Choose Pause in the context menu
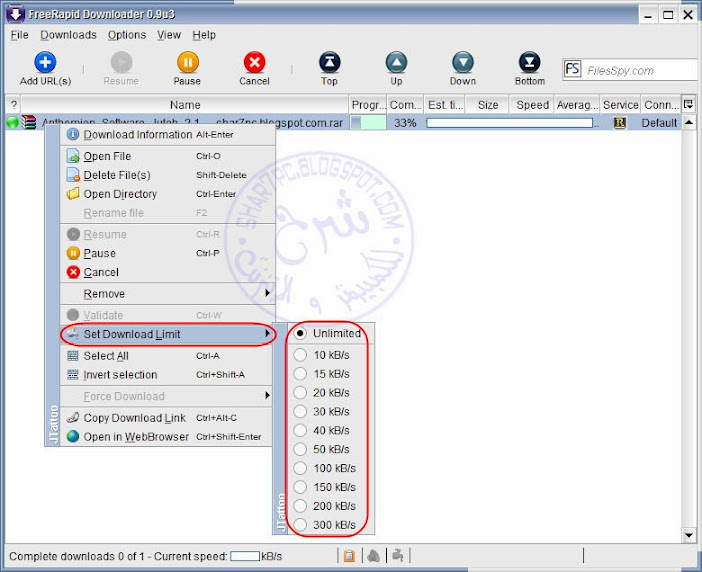Screen dimensions: 702x572 pyautogui.click(x=167, y=253)
